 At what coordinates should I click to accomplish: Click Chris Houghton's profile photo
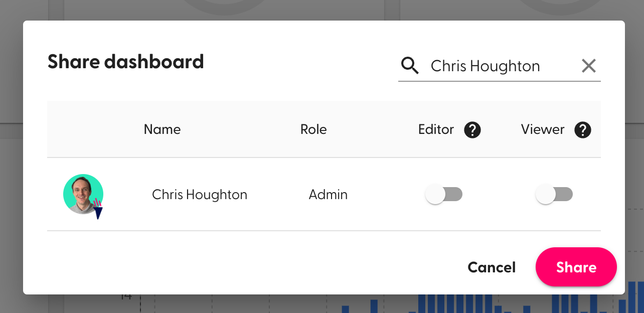pos(82,193)
